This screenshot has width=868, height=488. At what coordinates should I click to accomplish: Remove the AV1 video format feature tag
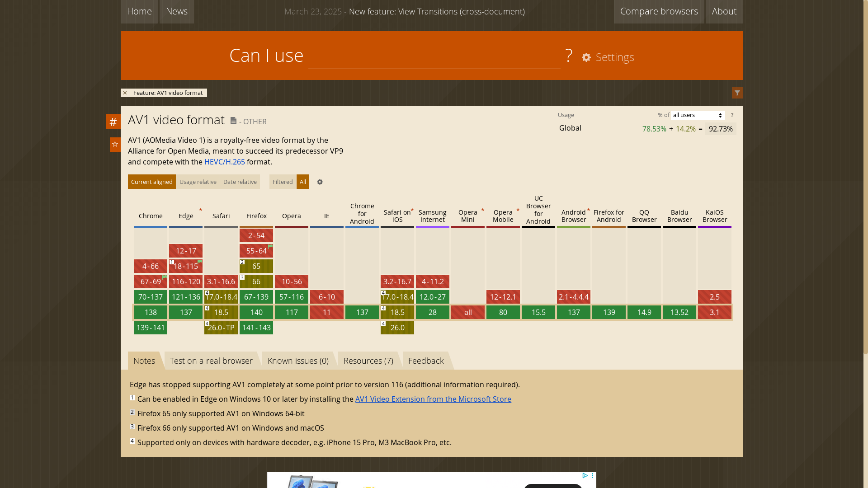click(125, 93)
